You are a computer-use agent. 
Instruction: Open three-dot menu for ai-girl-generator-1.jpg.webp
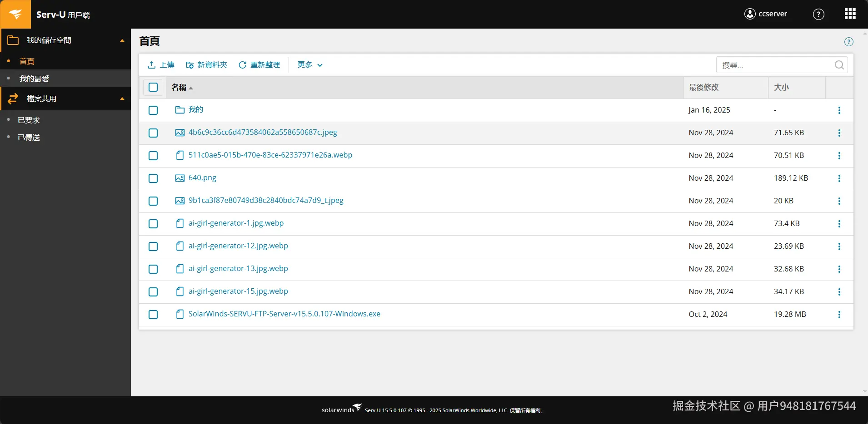839,224
